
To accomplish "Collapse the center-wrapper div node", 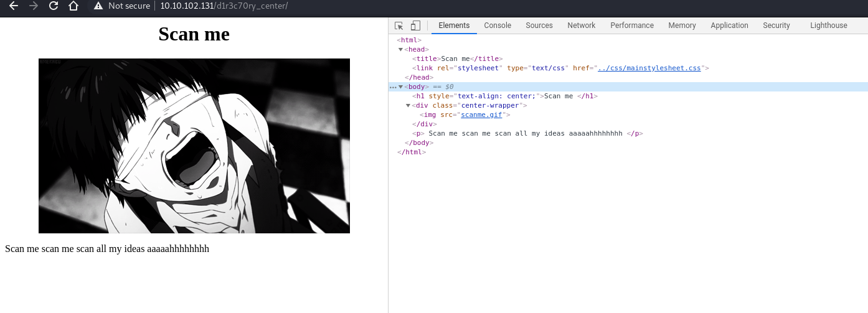I will tap(408, 105).
